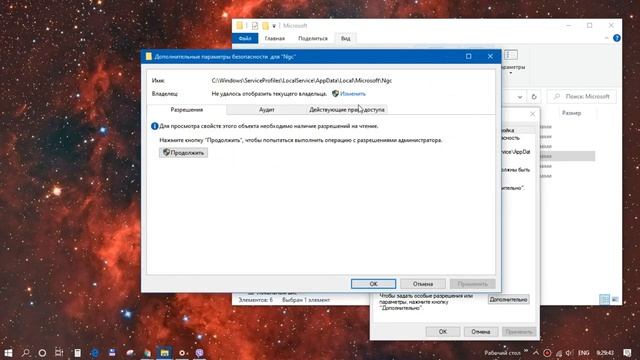Viewport: 640px width, 360px height.
Task: Open Cortana from the taskbar circle icon
Action: pos(42,353)
